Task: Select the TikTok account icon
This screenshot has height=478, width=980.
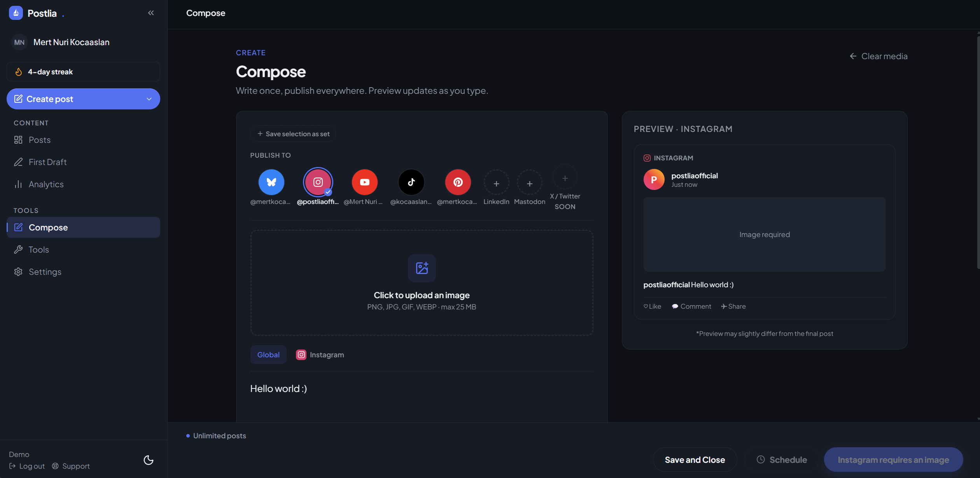Action: (x=411, y=182)
